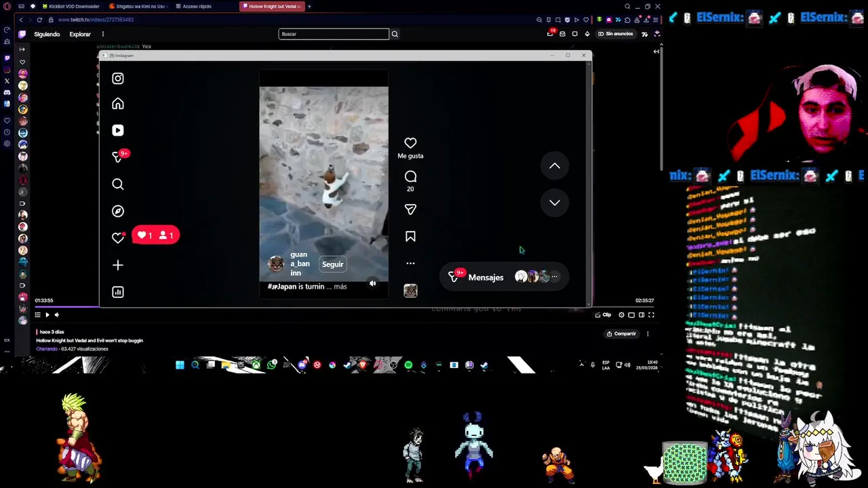
Task: Open Instagram direct messages sidebar icon
Action: pos(118,157)
